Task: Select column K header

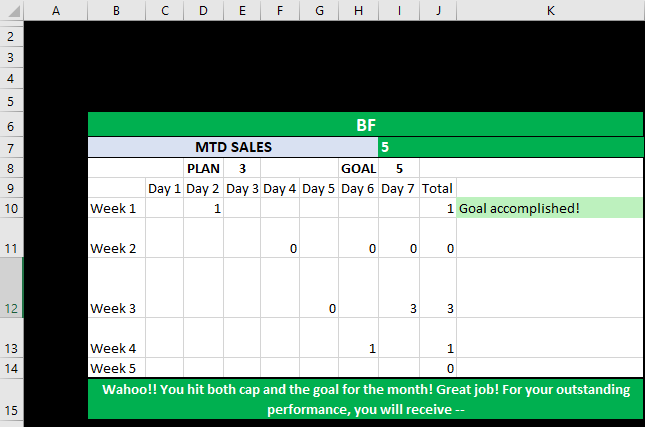Action: pos(550,10)
